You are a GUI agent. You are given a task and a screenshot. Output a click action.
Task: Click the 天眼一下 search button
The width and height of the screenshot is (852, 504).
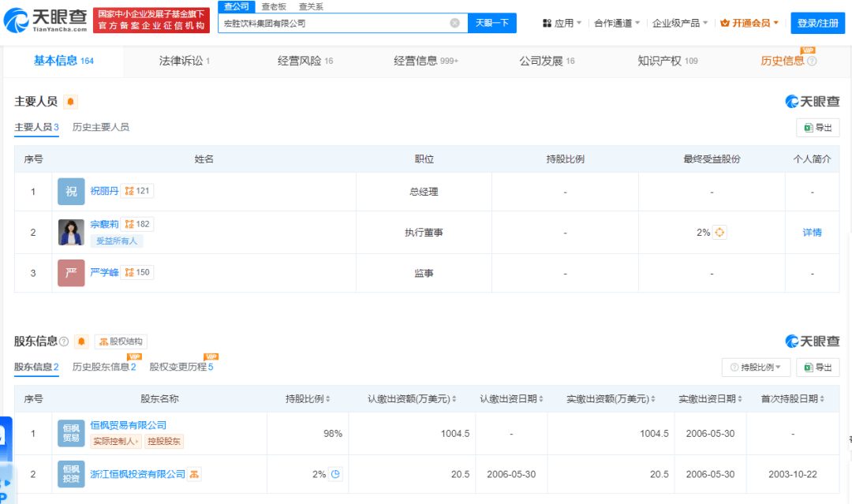(x=491, y=23)
